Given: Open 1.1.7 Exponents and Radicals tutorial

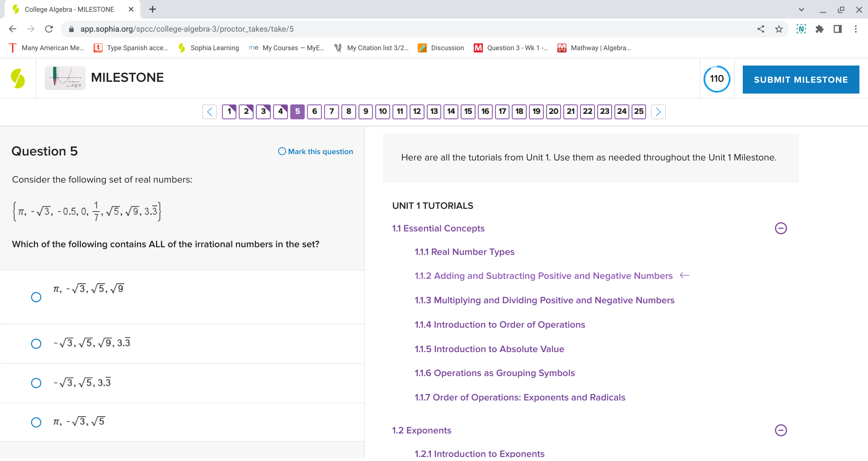Looking at the screenshot, I should point(520,397).
